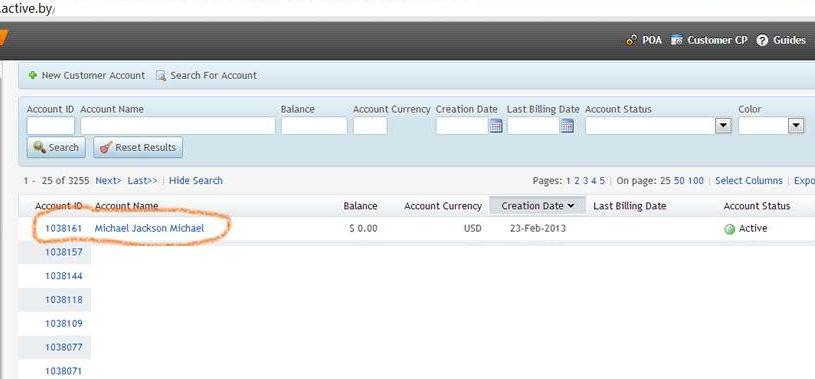Toggle Creation Date sort arrow

click(x=571, y=206)
